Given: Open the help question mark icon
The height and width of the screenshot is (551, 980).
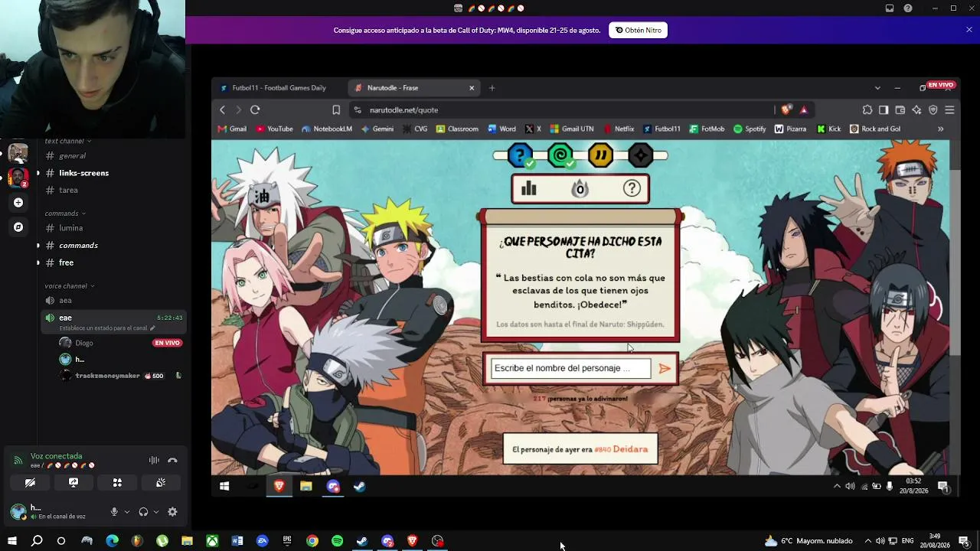Looking at the screenshot, I should 632,188.
